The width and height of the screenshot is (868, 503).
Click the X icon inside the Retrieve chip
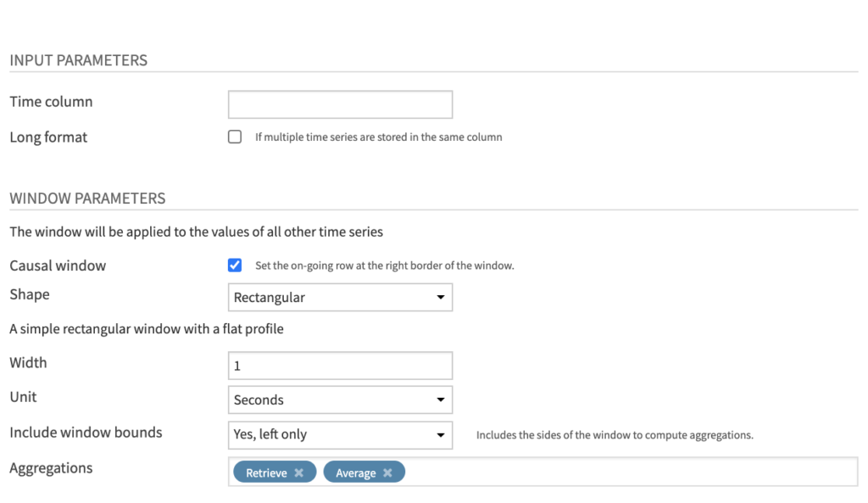click(298, 472)
